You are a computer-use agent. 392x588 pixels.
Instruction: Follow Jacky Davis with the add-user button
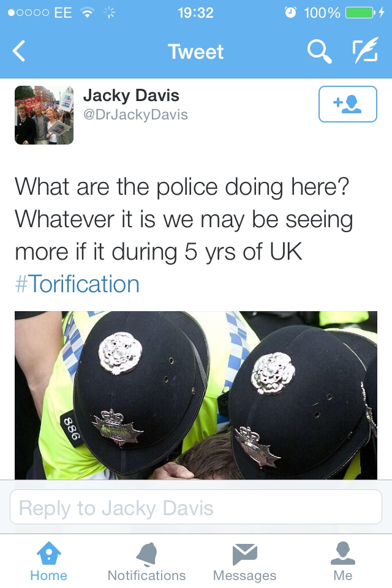[348, 104]
